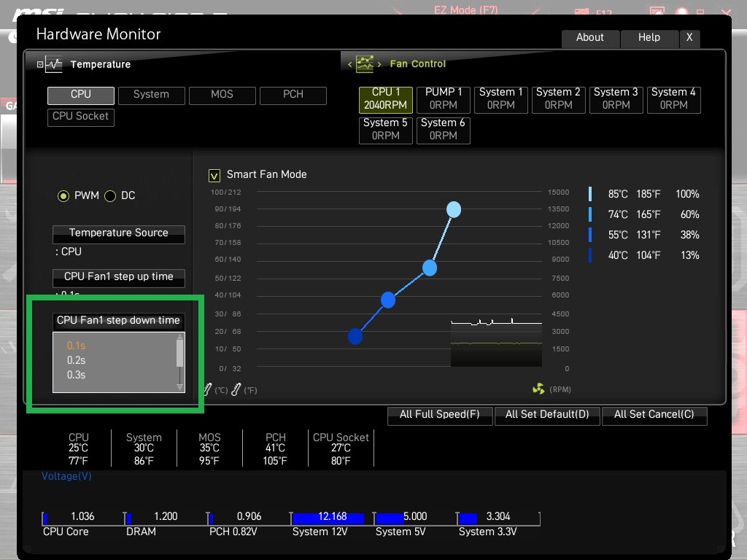Click the RPM fan icon
This screenshot has height=560, width=747.
point(538,389)
